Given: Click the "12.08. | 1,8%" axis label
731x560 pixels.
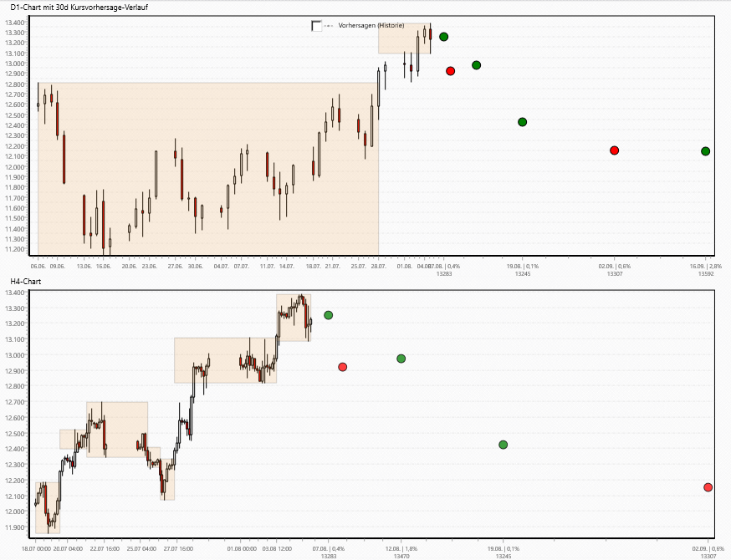Looking at the screenshot, I should click(401, 549).
